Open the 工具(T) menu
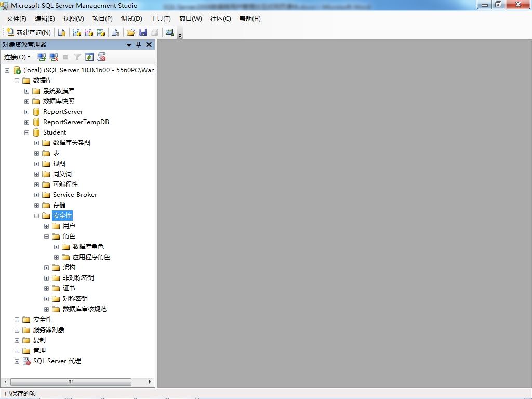This screenshot has height=399, width=532. (161, 19)
